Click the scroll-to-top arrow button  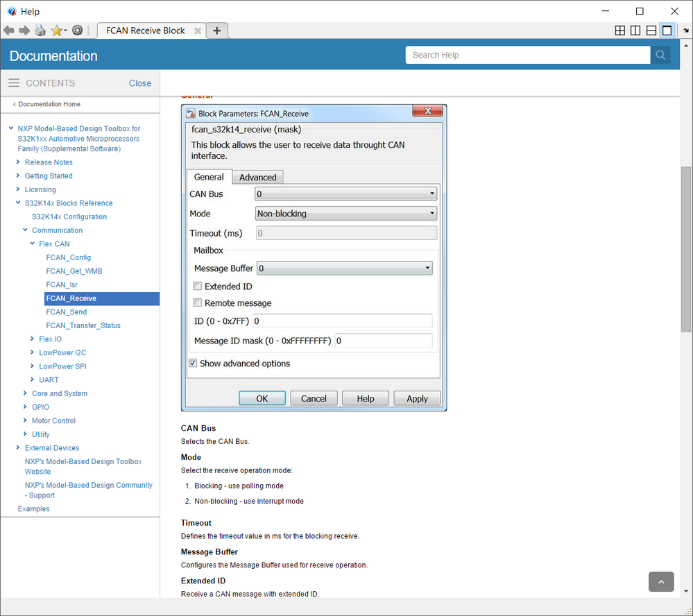[x=660, y=581]
